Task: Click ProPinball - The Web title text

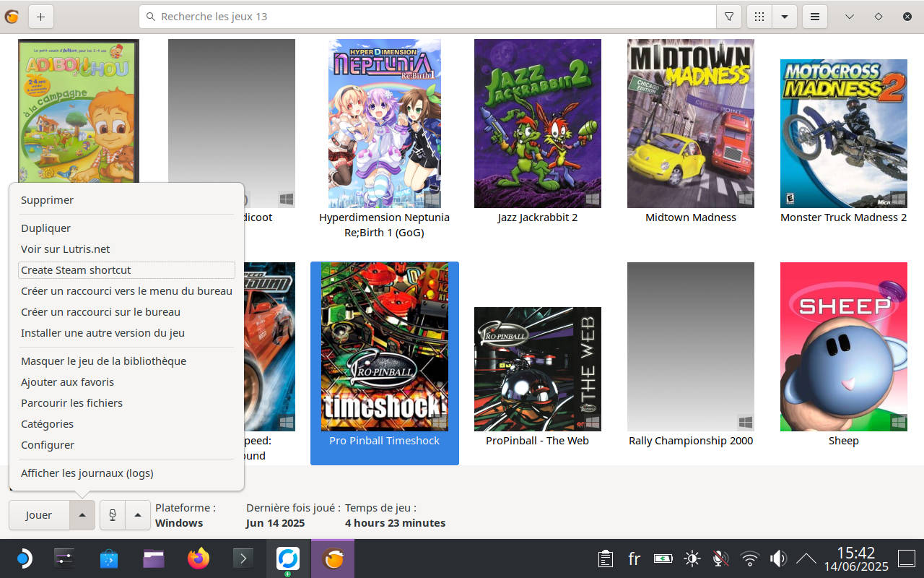Action: coord(538,441)
